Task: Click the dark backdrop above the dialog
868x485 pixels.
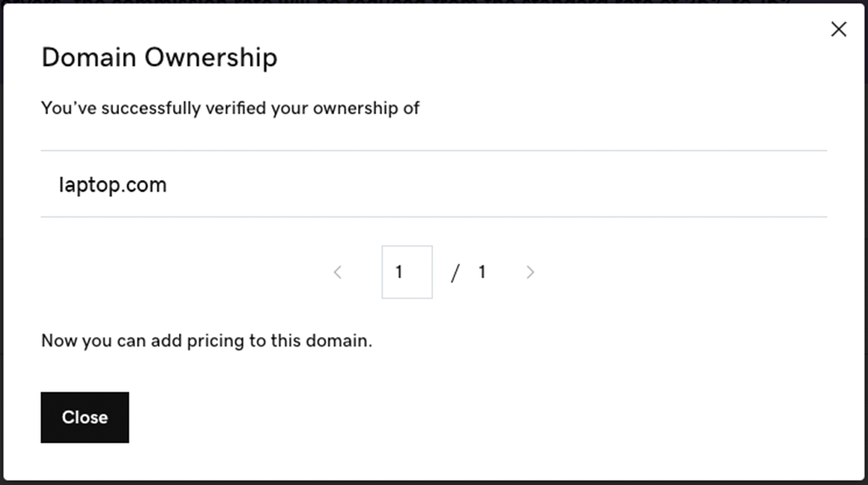Action: [422, 1]
